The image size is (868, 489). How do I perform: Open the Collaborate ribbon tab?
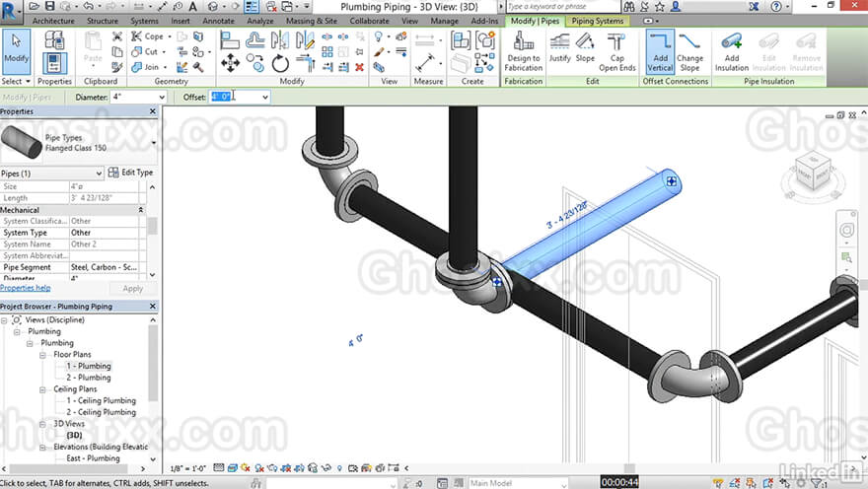point(369,21)
